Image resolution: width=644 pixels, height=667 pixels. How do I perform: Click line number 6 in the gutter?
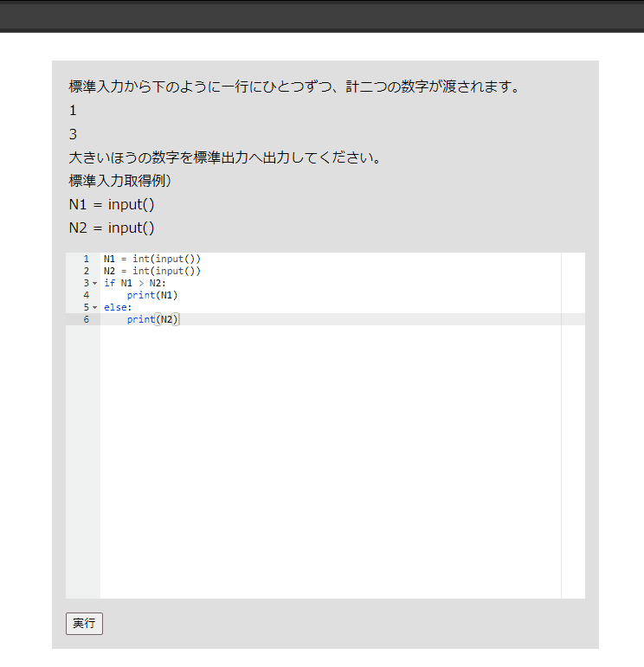tap(86, 319)
